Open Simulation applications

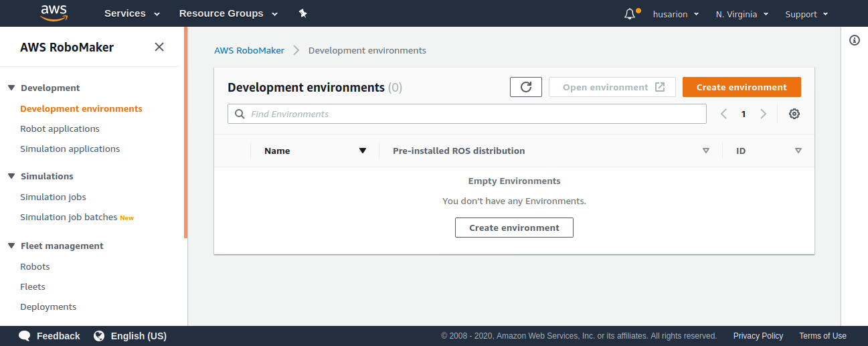[x=70, y=149]
